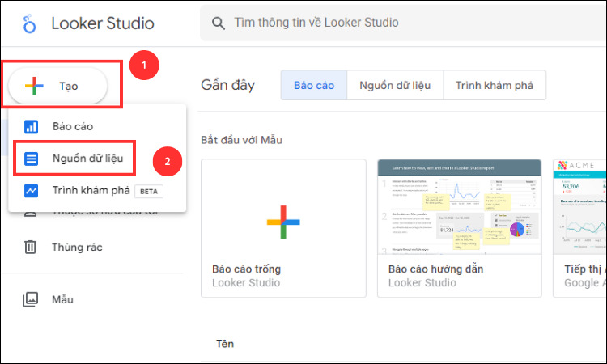Open Thùng rác in the sidebar
The image size is (607, 364).
(77, 248)
